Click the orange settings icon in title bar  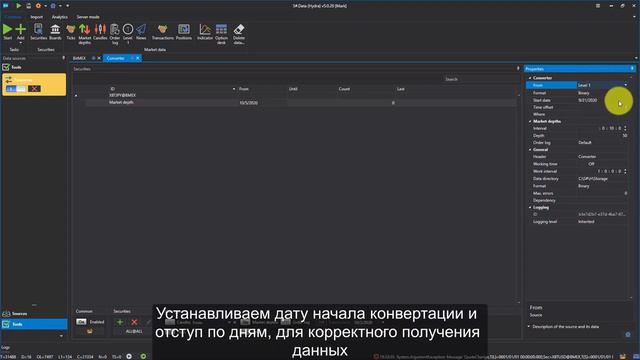[x=38, y=6]
